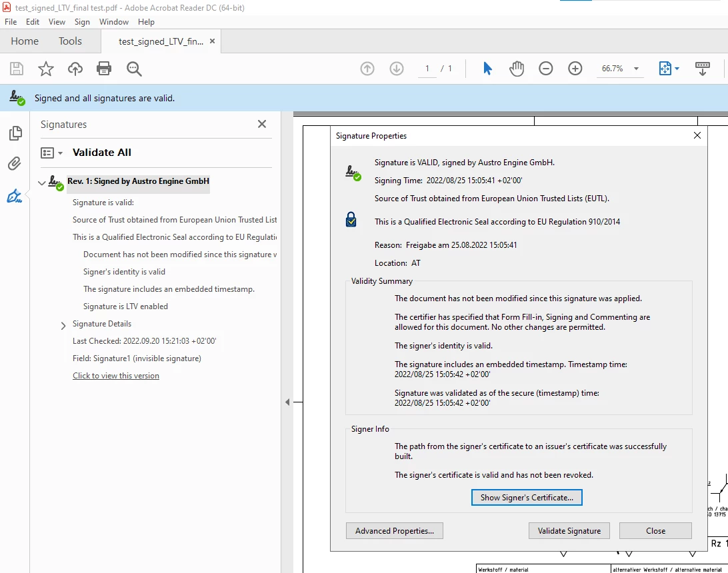The width and height of the screenshot is (728, 573).
Task: Open the Window menu
Action: [x=114, y=22]
